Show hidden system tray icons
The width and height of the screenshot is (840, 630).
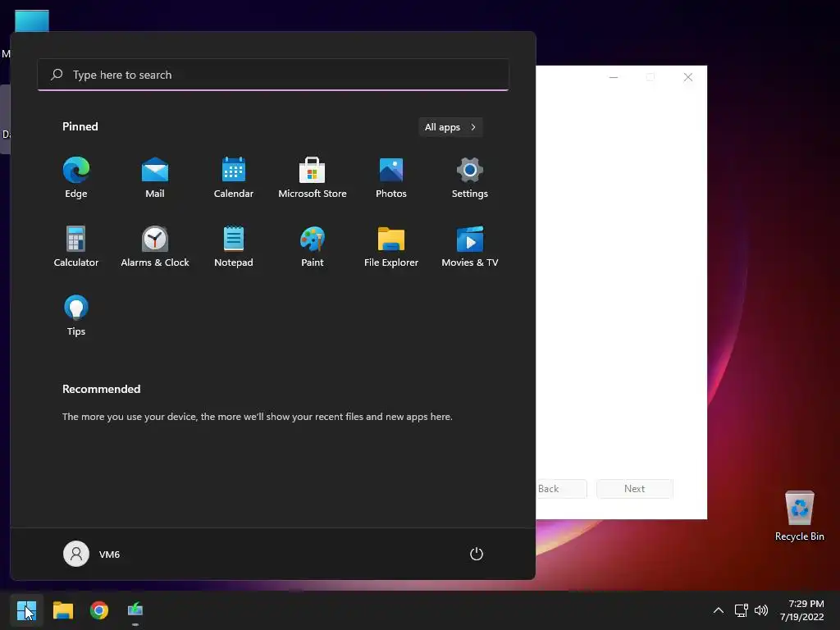pos(719,610)
